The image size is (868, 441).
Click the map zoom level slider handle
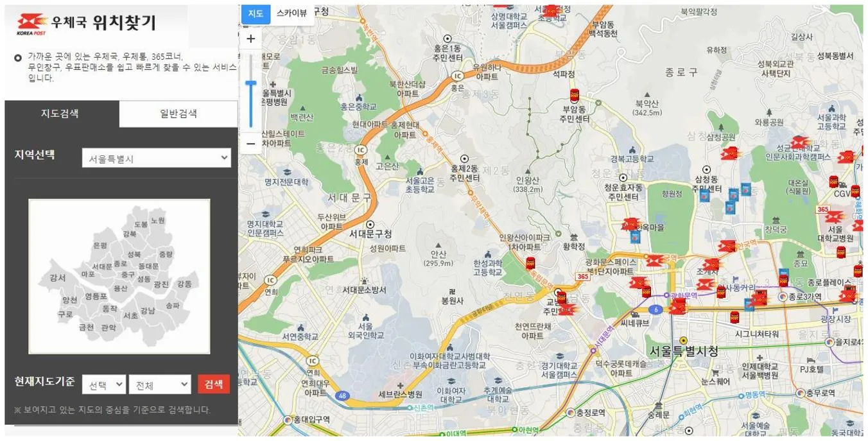pos(251,83)
